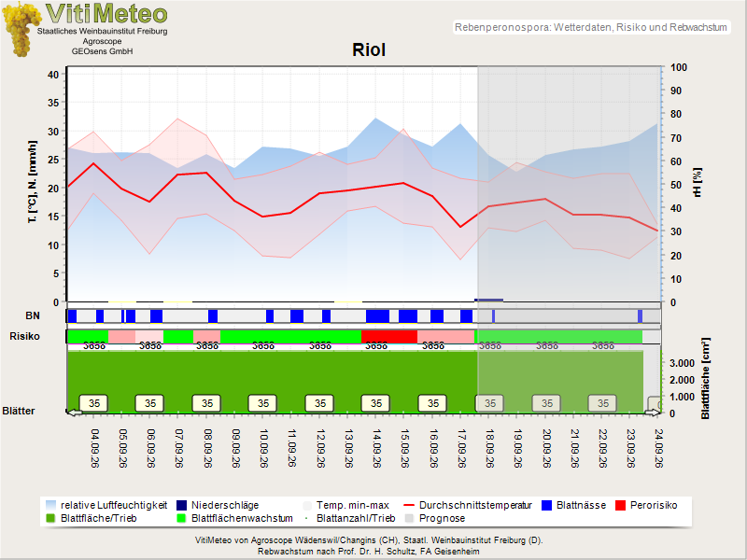Click the red high-risk segment in the Risiko bar
Viewport: 747px width, 560px height.
click(389, 336)
